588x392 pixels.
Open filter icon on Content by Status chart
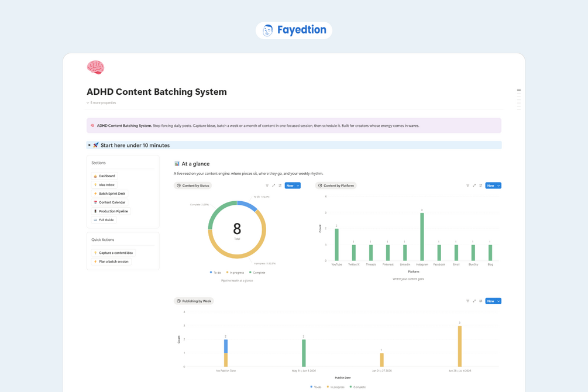(267, 185)
